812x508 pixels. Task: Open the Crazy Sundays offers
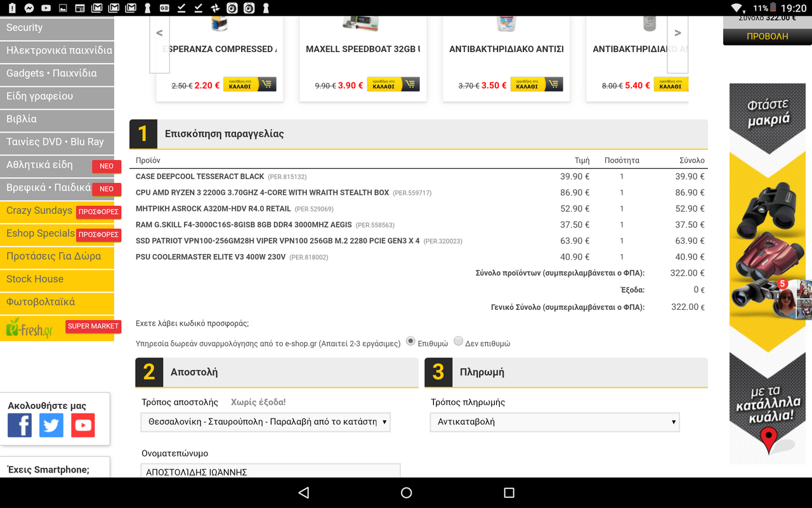[57, 211]
